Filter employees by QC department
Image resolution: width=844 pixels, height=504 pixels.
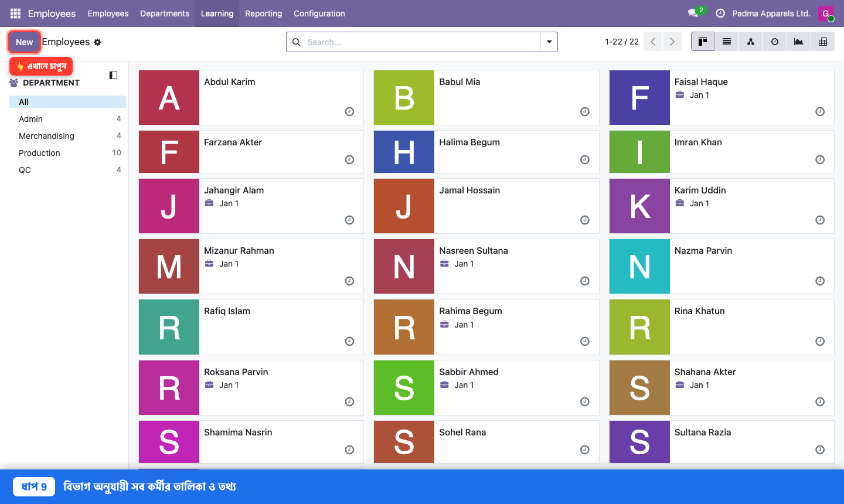click(67, 170)
